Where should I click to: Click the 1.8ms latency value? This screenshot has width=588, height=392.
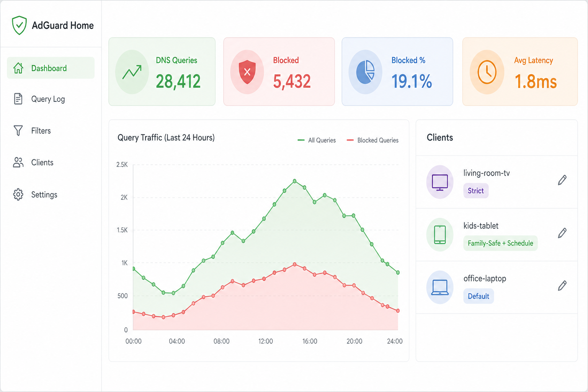[536, 81]
